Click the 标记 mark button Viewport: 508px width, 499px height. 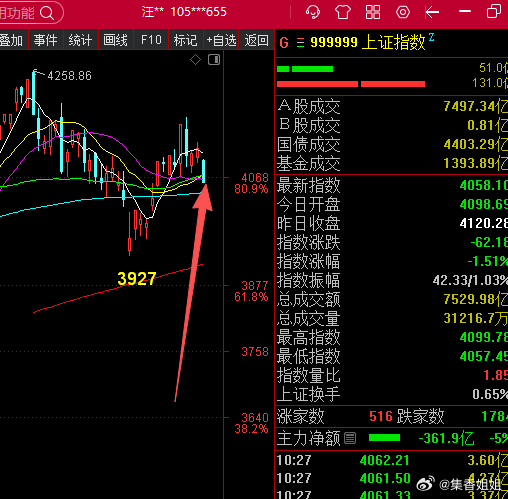click(x=186, y=40)
